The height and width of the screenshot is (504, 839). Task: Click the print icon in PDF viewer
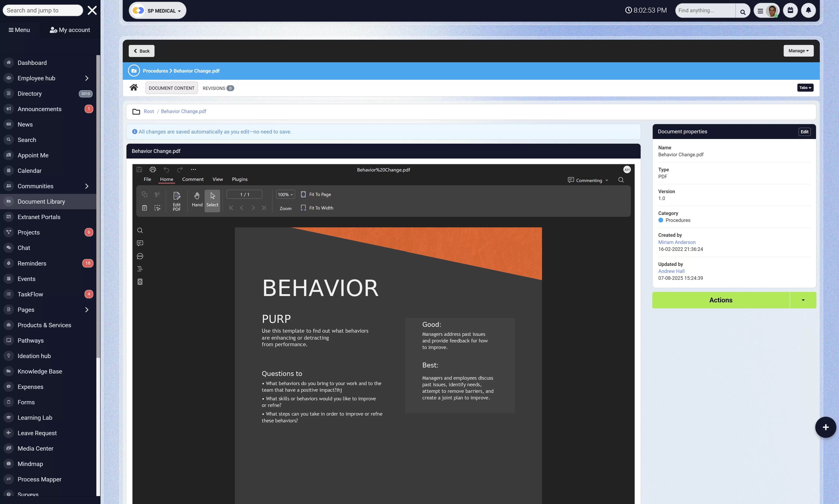point(153,169)
